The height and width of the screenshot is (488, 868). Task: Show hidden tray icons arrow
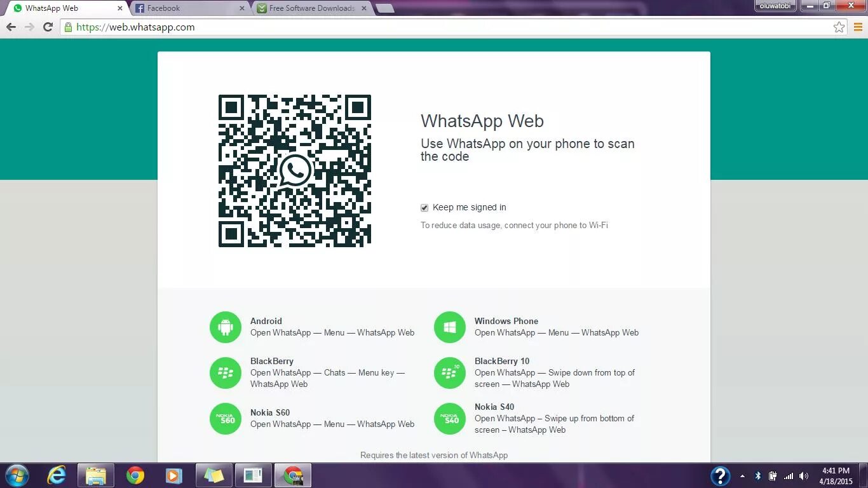742,476
